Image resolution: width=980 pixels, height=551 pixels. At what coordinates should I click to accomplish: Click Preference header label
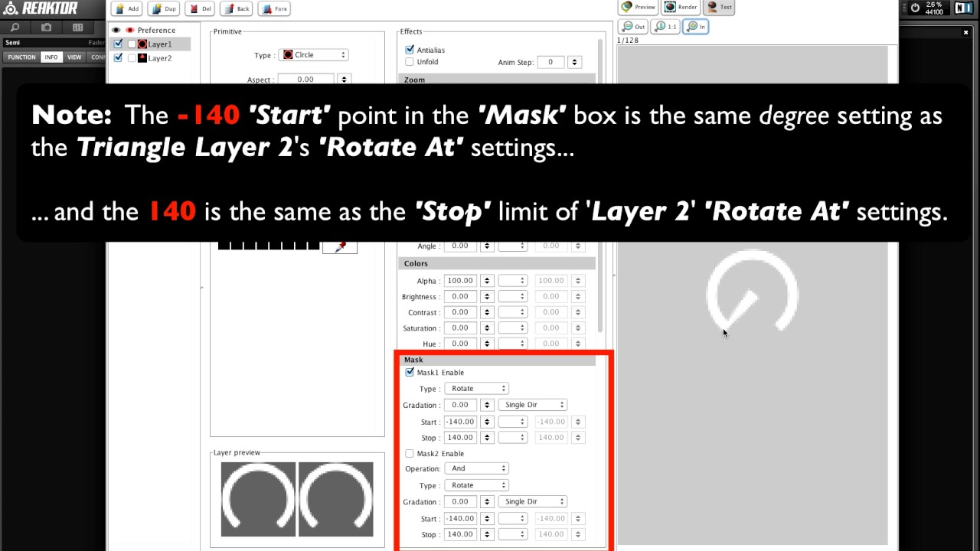[x=156, y=31]
